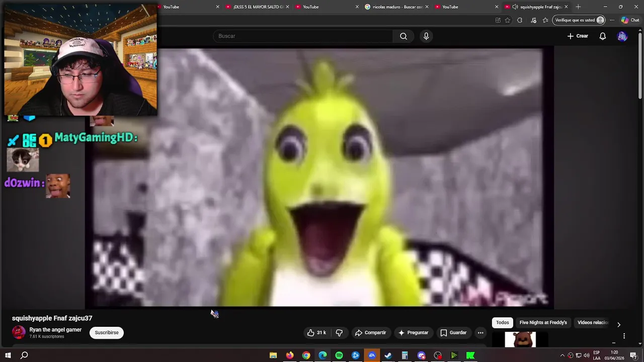Subscribe with the Suscribirse button
This screenshot has height=362, width=644.
click(x=107, y=332)
